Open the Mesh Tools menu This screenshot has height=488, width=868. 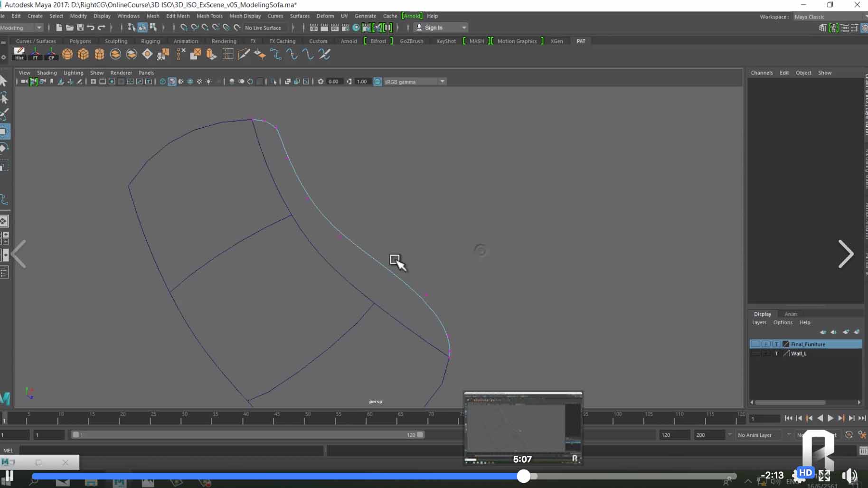tap(209, 16)
